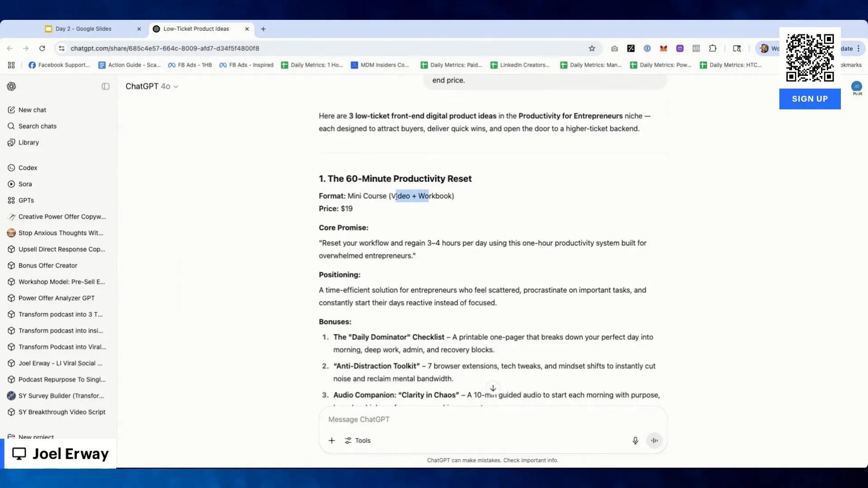Screen dimensions: 868x488
Task: Start voice mode with waveform icon
Action: (x=654, y=441)
